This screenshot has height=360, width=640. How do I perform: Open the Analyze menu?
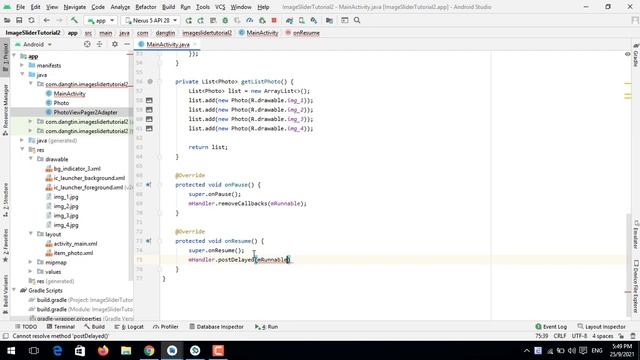[120, 7]
